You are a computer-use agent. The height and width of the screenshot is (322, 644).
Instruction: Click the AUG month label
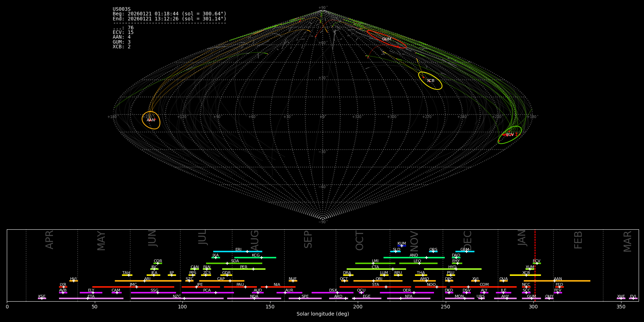[x=254, y=240]
